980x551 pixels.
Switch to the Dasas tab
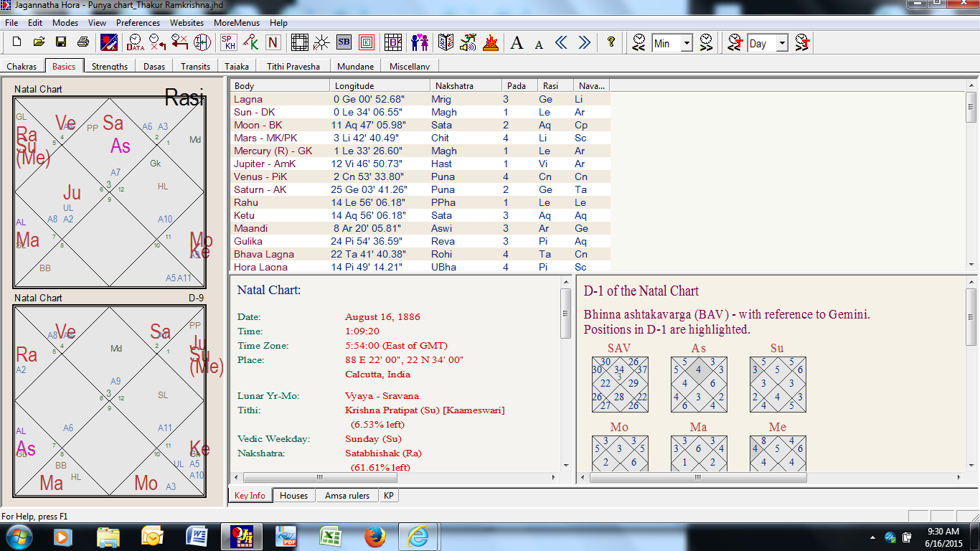coord(155,66)
